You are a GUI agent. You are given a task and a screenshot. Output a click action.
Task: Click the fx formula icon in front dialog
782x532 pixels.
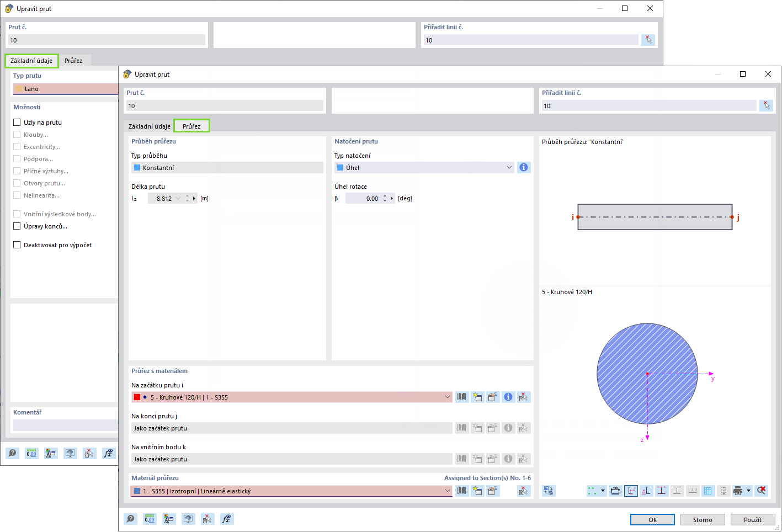[x=226, y=519]
